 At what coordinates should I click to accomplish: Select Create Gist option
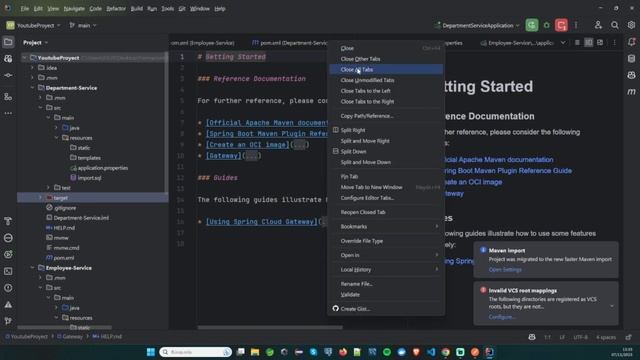click(386, 309)
